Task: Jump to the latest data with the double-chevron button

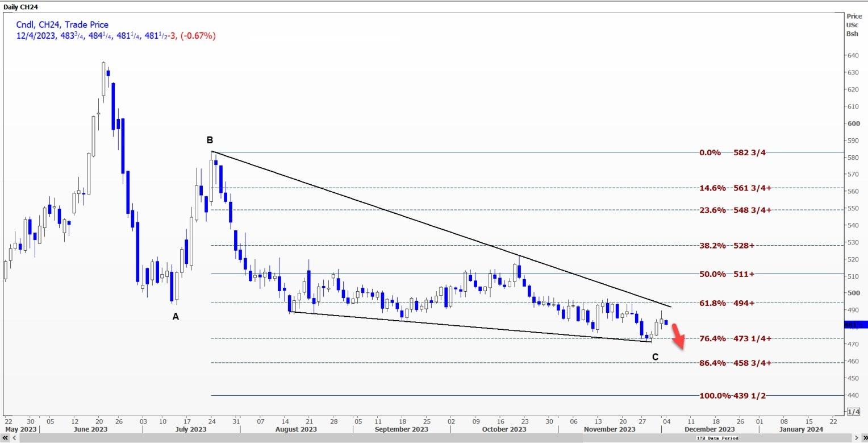Action: coord(865,438)
